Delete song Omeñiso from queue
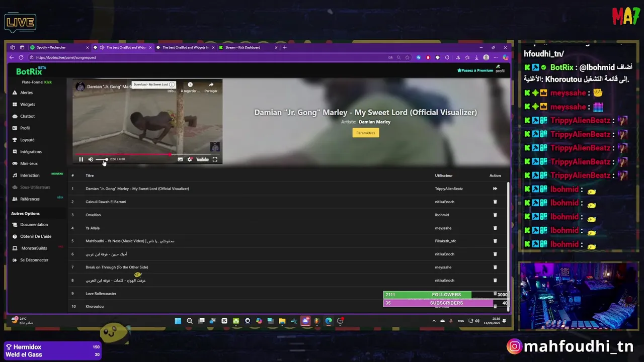This screenshot has width=644, height=362. point(495,215)
